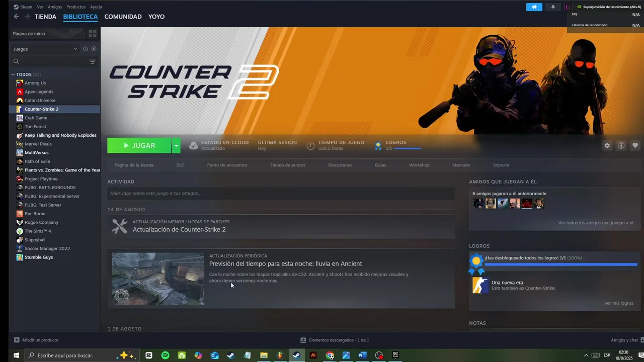Open Microsoft Word from taskbar

click(x=362, y=355)
